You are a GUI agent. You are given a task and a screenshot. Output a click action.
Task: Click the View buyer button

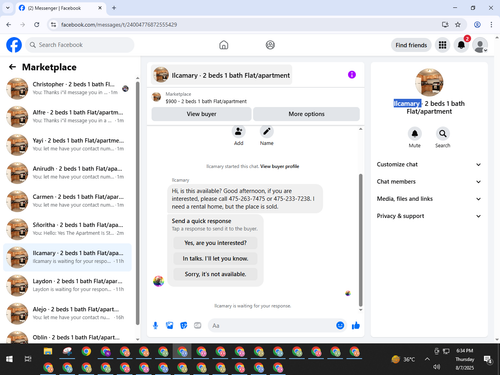201,114
